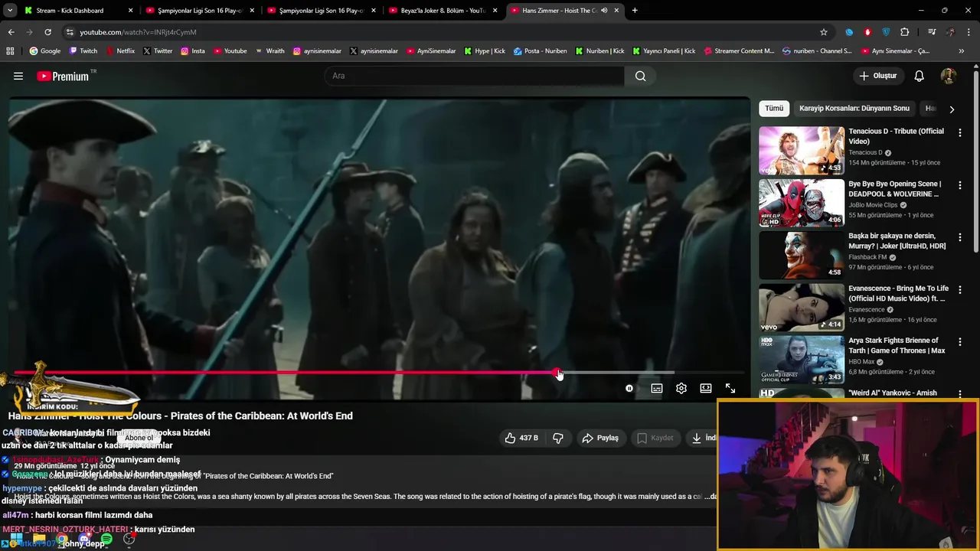Open the JoBlo Movie Clips channel link
Image resolution: width=980 pixels, height=551 pixels.
(873, 205)
